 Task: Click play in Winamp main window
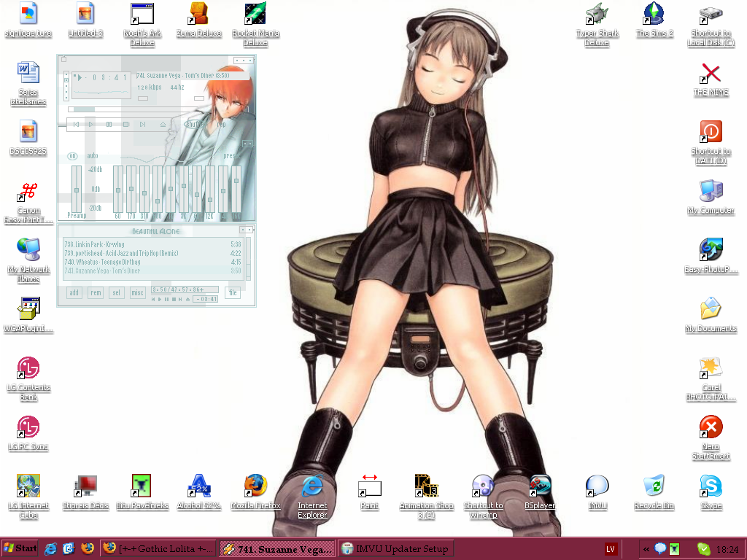pos(90,124)
